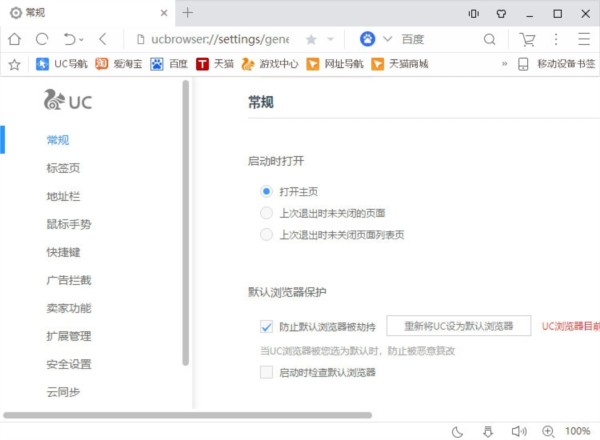
Task: Reload the page with refresh icon
Action: tap(42, 39)
